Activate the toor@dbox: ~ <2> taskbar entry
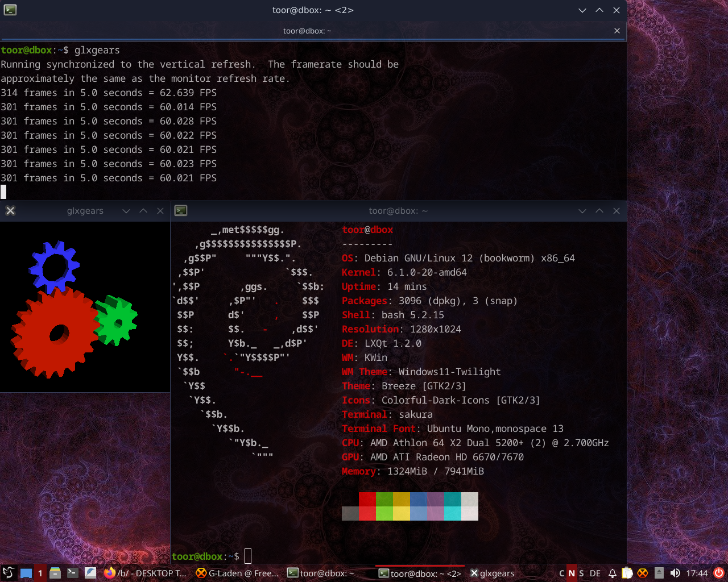 (x=420, y=573)
